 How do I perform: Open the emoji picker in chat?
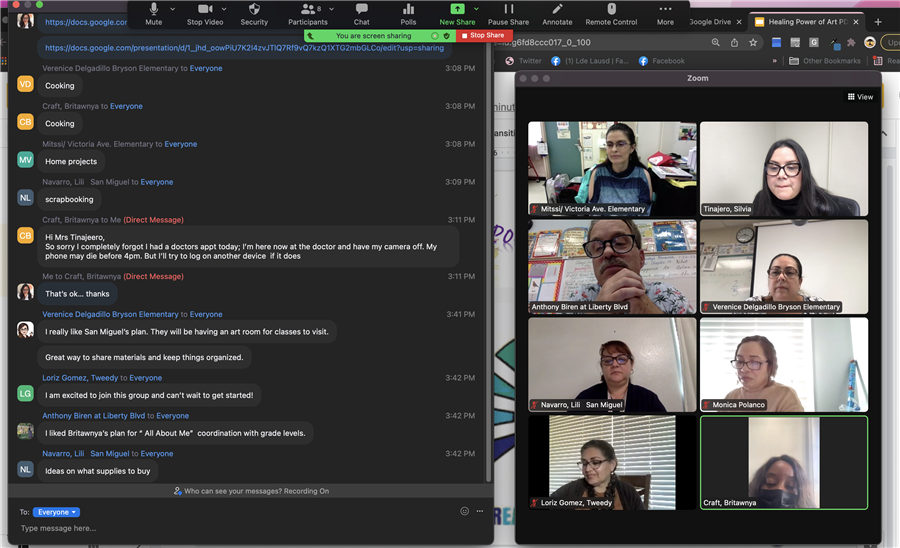464,511
